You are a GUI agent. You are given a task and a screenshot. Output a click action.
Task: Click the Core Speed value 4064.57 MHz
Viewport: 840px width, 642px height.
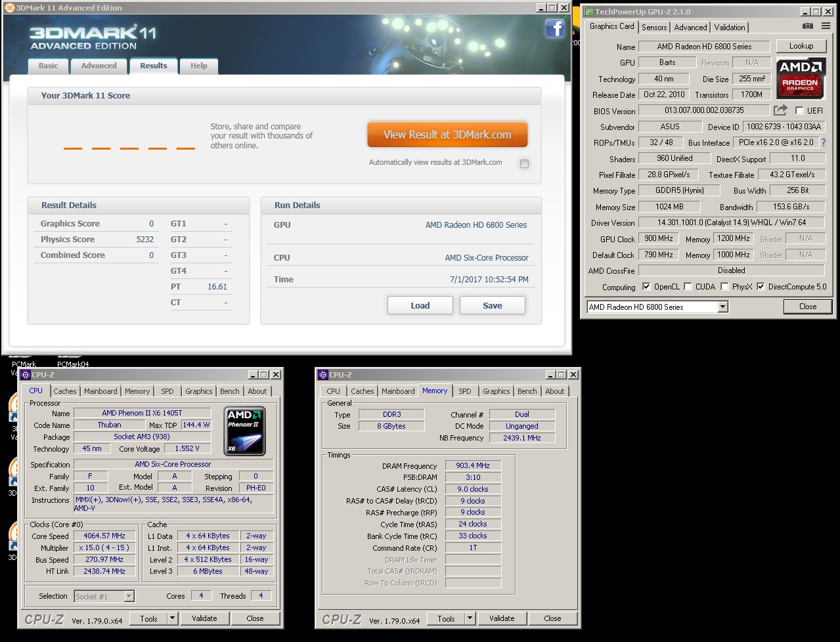point(104,536)
